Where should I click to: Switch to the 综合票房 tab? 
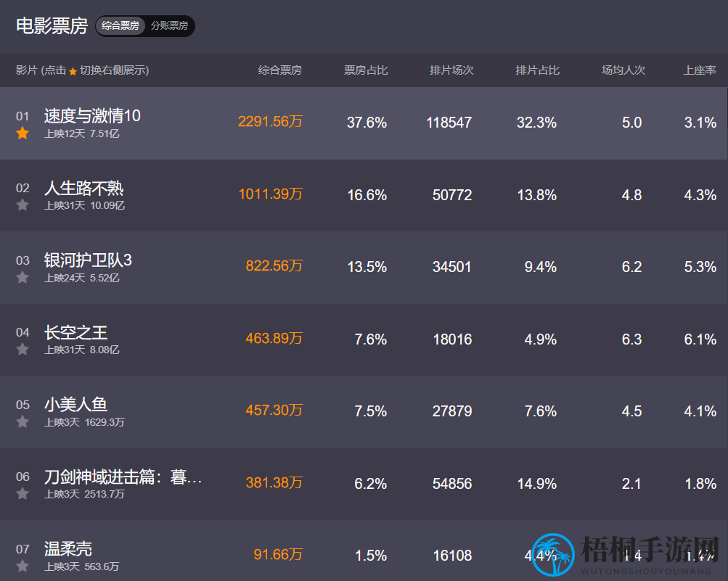click(x=120, y=25)
